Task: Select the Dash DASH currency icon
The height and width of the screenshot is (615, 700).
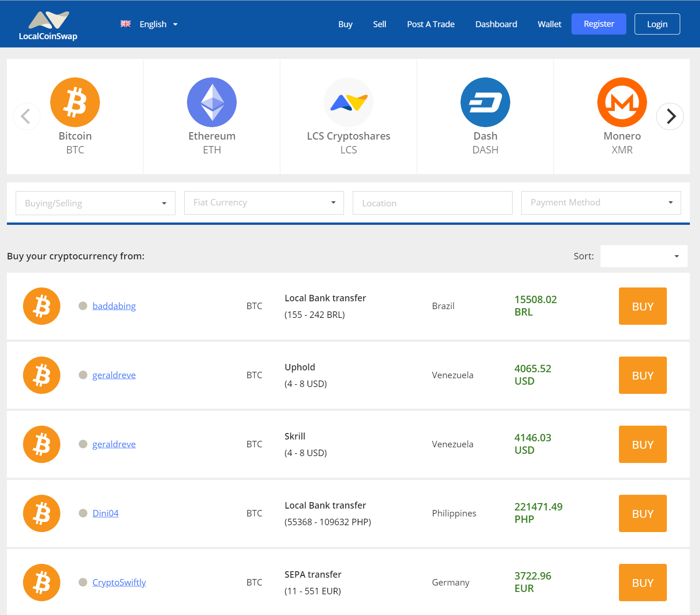Action: pyautogui.click(x=485, y=102)
